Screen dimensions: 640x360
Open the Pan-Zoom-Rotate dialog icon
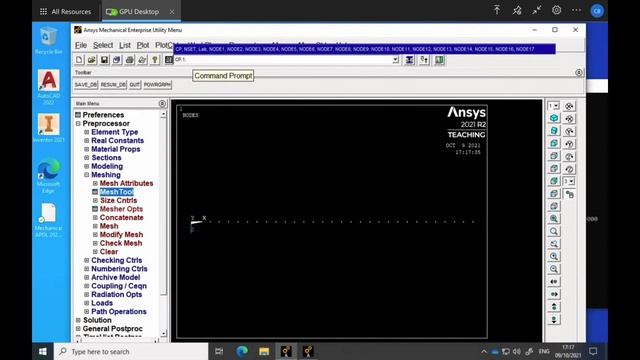117,60
